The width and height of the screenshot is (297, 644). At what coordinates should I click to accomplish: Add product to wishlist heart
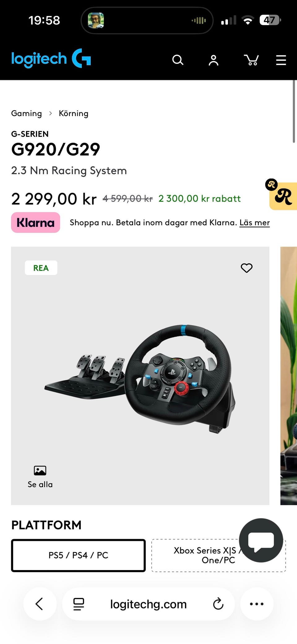click(247, 268)
